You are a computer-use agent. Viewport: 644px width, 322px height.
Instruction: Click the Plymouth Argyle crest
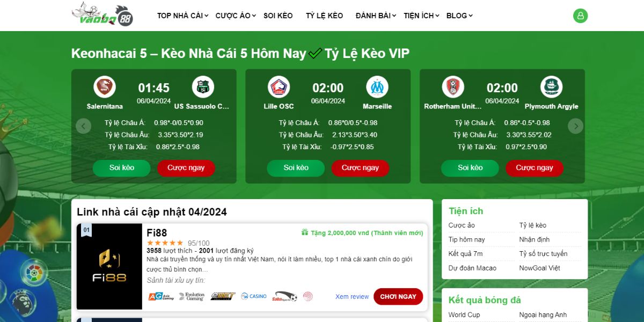[x=551, y=87]
